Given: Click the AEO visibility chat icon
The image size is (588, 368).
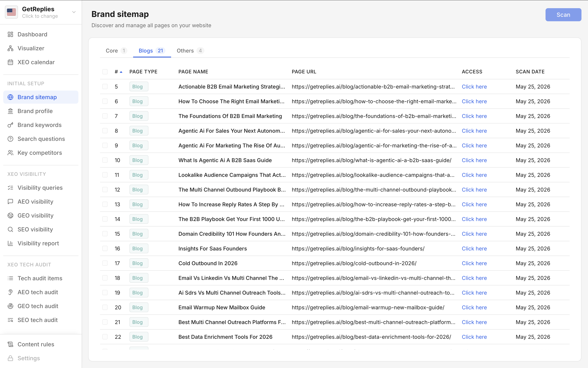Looking at the screenshot, I should [x=10, y=202].
